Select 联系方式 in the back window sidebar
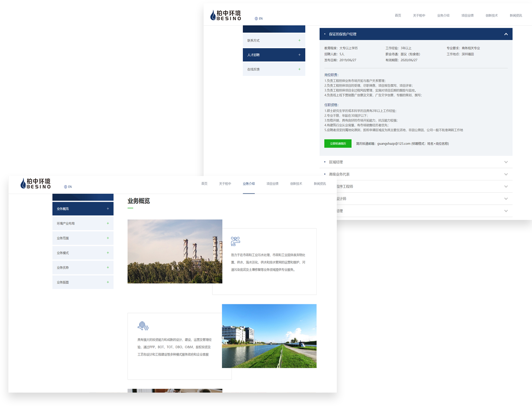This screenshot has width=532, height=406. [274, 41]
